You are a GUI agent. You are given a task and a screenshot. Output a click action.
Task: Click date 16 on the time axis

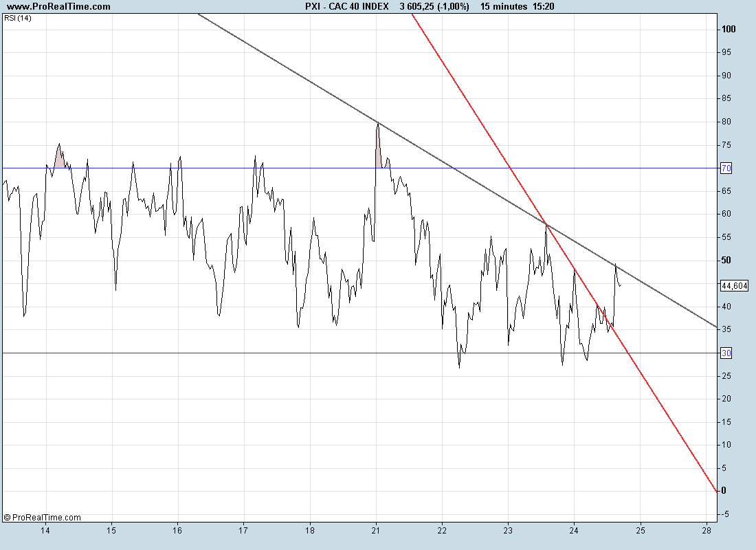coord(177,530)
